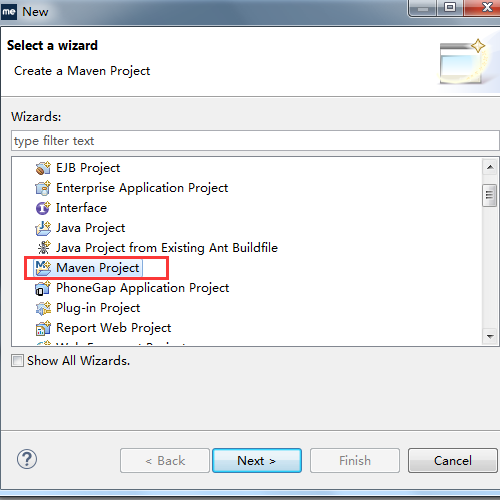Image resolution: width=500 pixels, height=500 pixels.
Task: Select the Enterprise Application Project icon
Action: click(43, 188)
